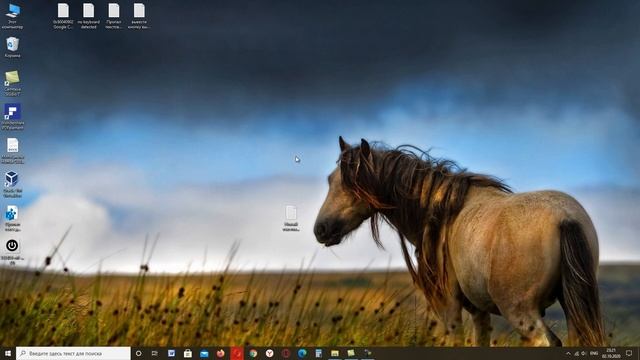Open the Mail app on taskbar
Image resolution: width=640 pixels, height=360 pixels.
pos(204,353)
